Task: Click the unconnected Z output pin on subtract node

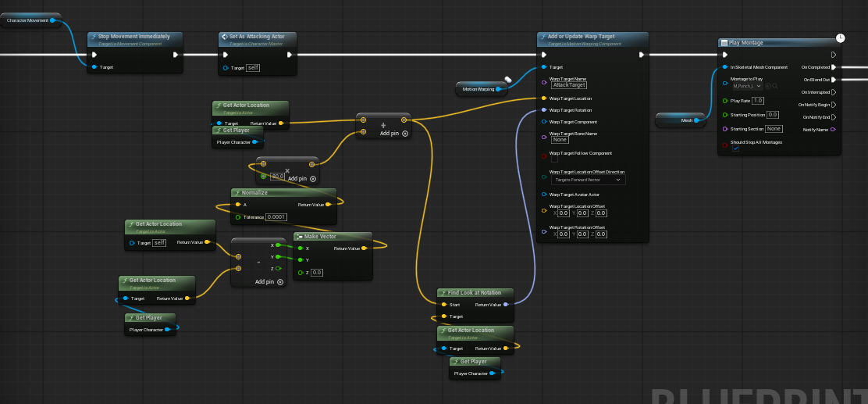Action: pyautogui.click(x=278, y=268)
